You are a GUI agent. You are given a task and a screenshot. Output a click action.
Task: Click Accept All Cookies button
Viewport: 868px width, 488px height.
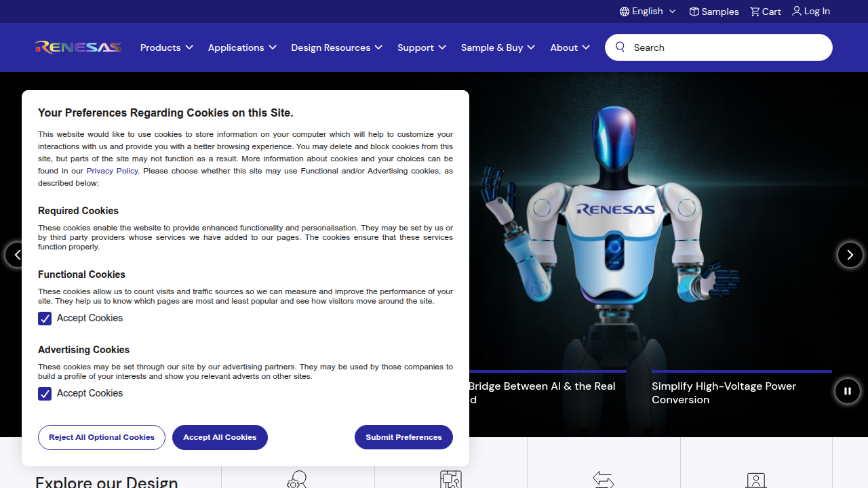pyautogui.click(x=220, y=437)
